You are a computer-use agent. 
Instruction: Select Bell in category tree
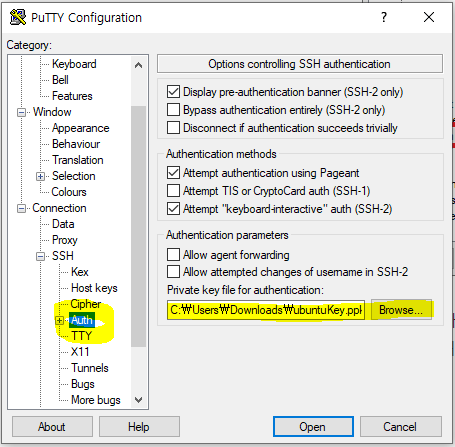click(60, 80)
